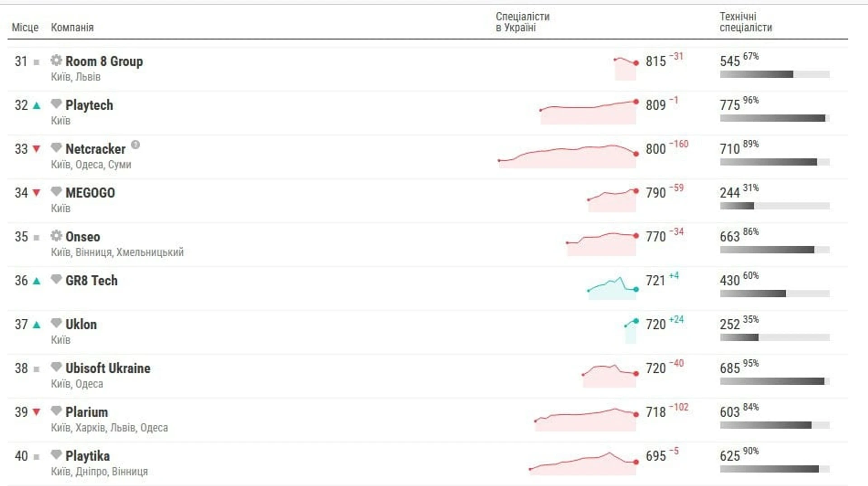
Task: Click the gear icon beside Room 8 Group
Action: pyautogui.click(x=56, y=60)
